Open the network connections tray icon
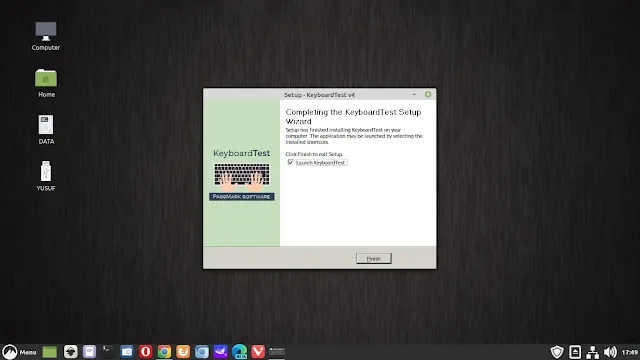Screen dimensions: 640x360 tap(593, 351)
